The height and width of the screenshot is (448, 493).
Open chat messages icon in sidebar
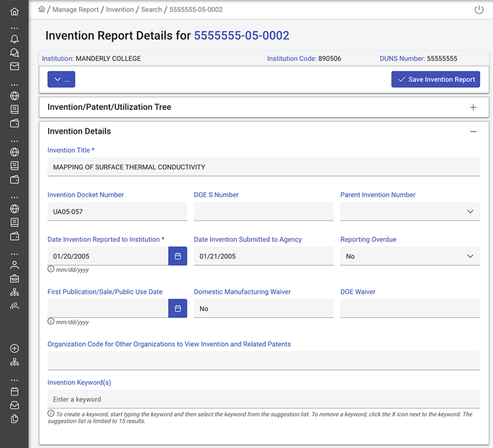tap(14, 52)
